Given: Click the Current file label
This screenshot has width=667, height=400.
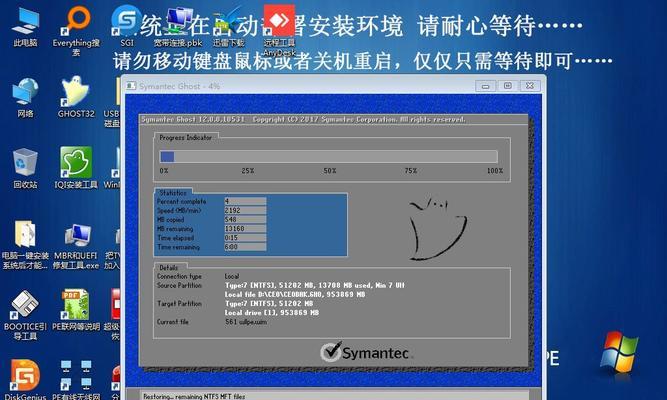Looking at the screenshot, I should [173, 322].
